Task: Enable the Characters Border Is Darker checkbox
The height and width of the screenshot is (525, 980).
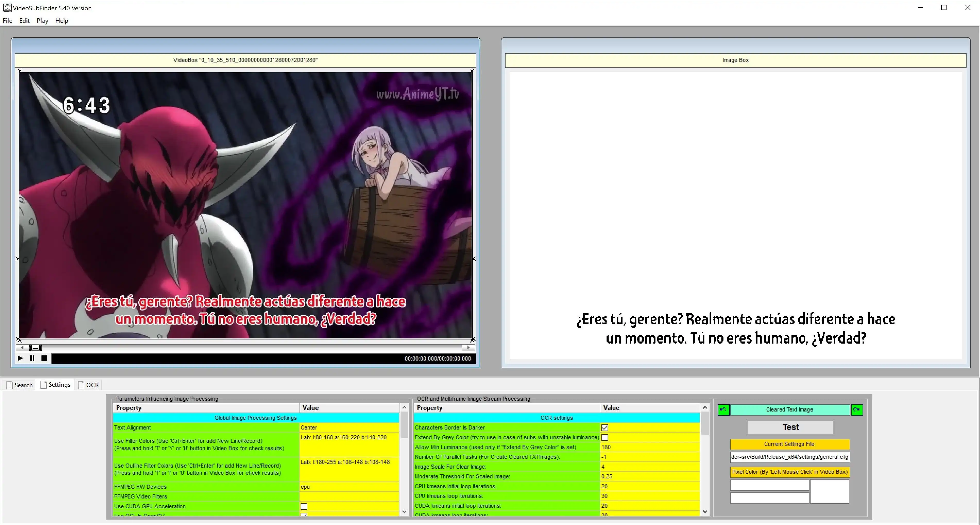Action: click(605, 427)
